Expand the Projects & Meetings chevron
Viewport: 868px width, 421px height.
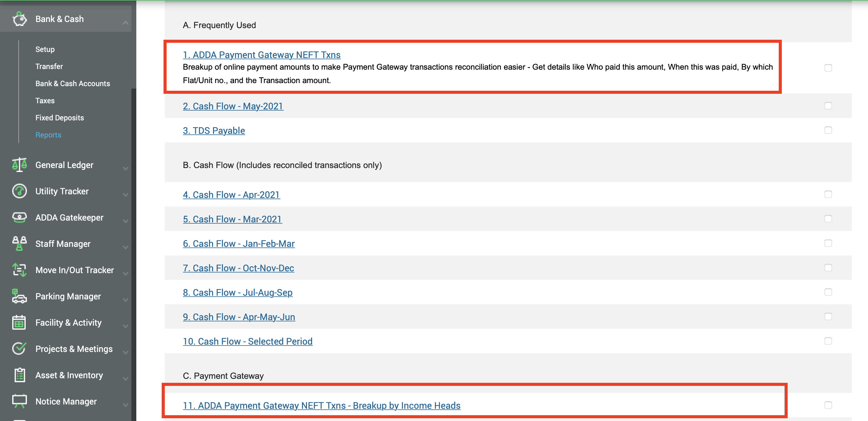[x=125, y=352]
